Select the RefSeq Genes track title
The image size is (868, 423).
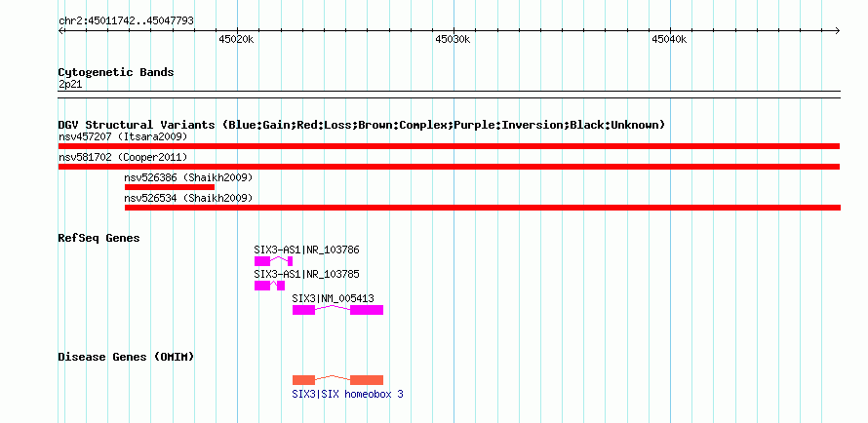click(x=99, y=239)
